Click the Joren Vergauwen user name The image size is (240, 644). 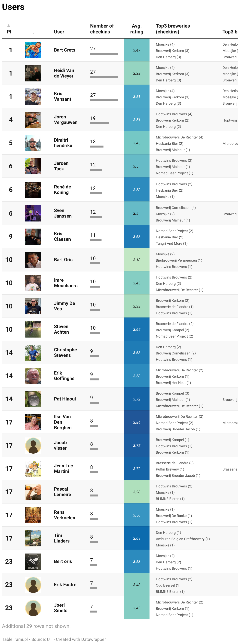tap(66, 120)
